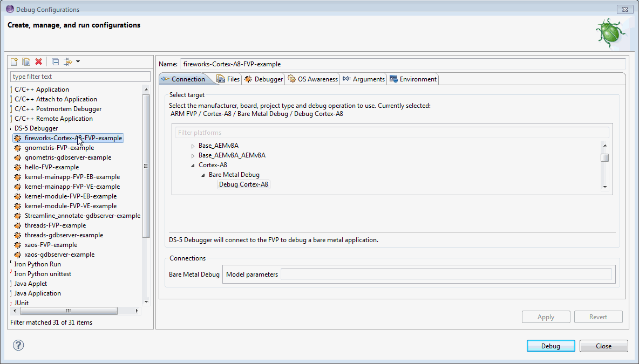This screenshot has height=364, width=639.
Task: Select the gnometris-FVP-example configuration
Action: (59, 148)
